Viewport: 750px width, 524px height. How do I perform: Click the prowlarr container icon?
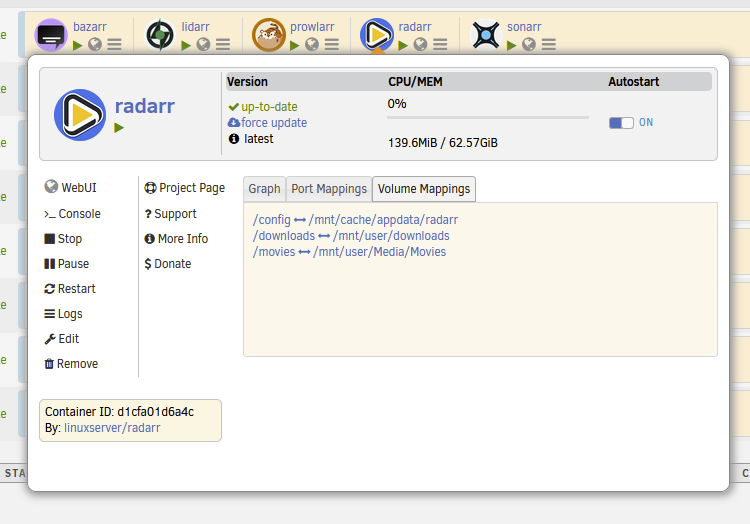[268, 34]
